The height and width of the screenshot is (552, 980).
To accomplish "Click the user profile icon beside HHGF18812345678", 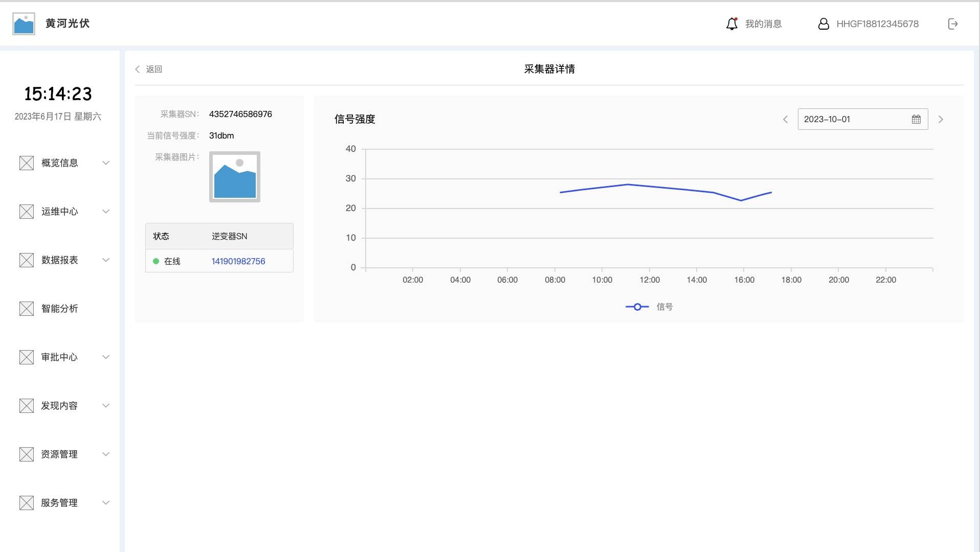I will click(x=824, y=24).
